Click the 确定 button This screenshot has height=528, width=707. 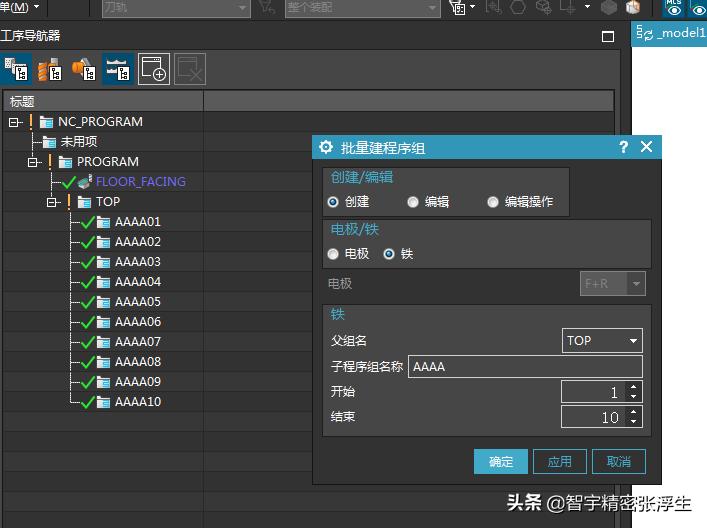[x=500, y=462]
